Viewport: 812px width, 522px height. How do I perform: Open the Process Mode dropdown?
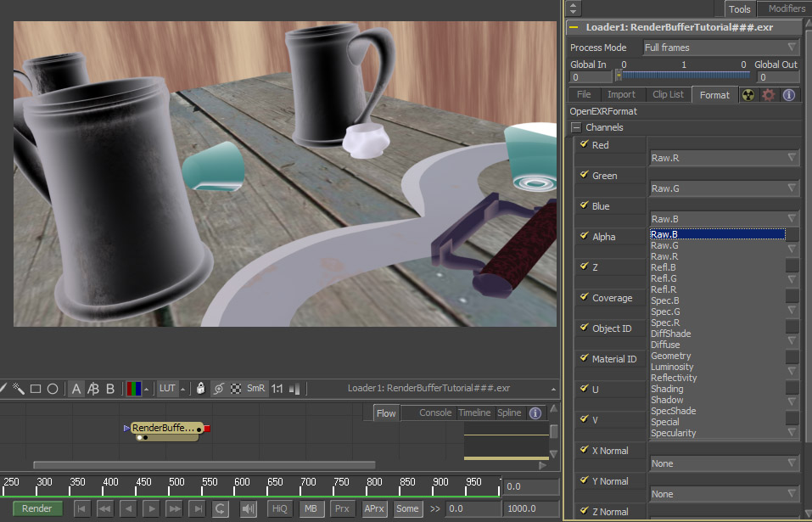[x=721, y=48]
